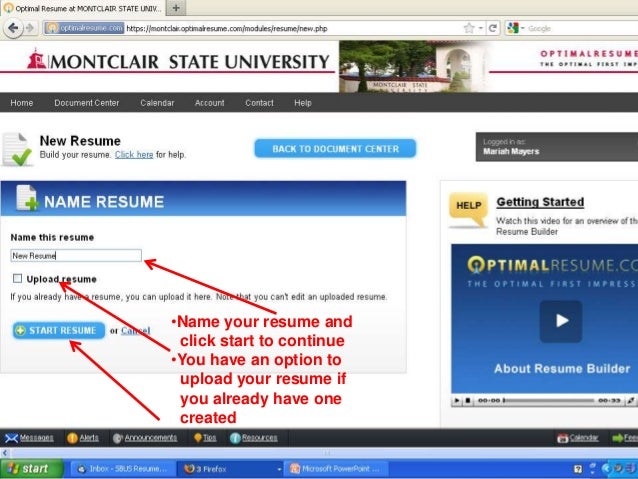This screenshot has width=638, height=479.
Task: Open the Contact navigation item
Action: click(259, 103)
